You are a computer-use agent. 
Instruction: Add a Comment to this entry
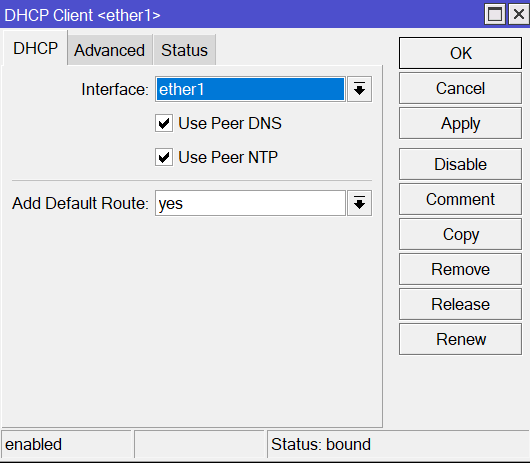point(460,199)
